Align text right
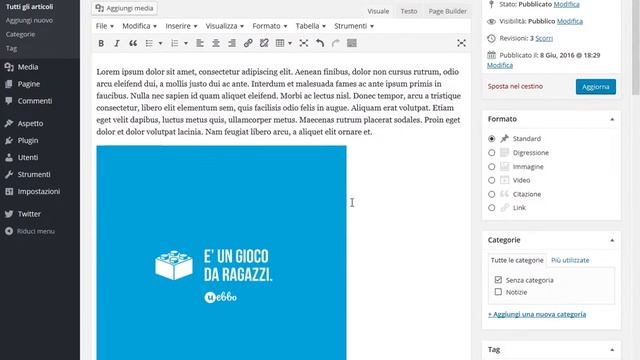The image size is (640, 360). tap(232, 43)
